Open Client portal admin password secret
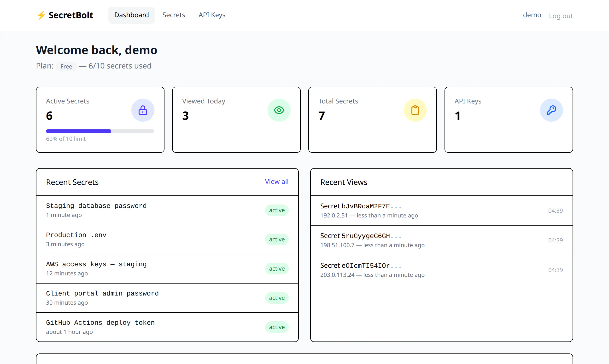609x364 pixels. pos(167,298)
